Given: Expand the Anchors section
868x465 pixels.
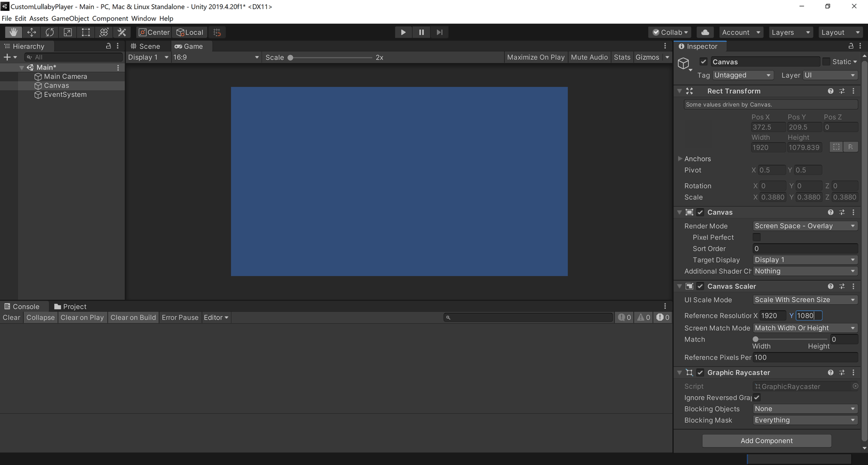Looking at the screenshot, I should point(680,159).
